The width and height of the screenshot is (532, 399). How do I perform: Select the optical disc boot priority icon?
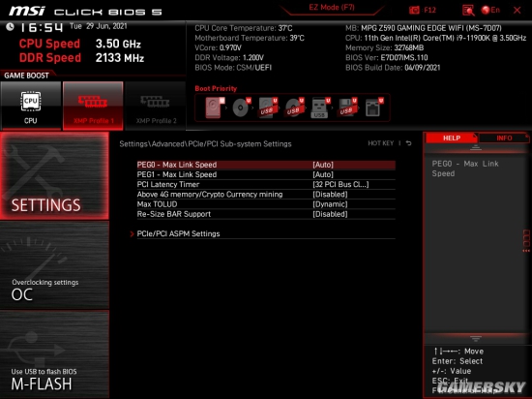[x=241, y=107]
